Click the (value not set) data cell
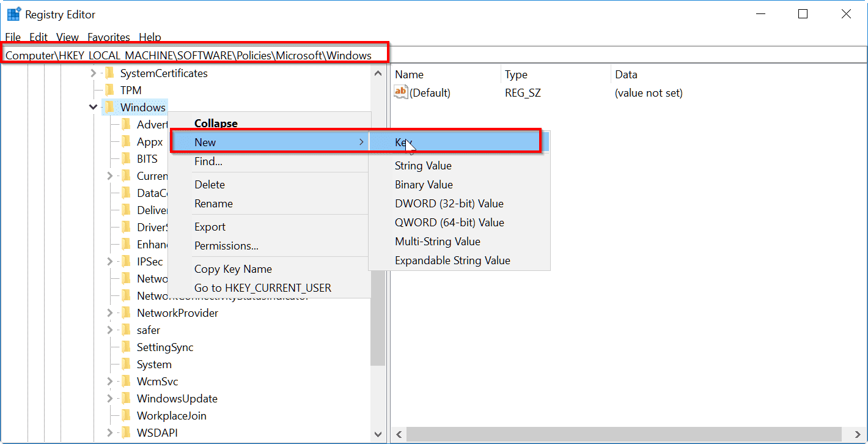868x444 pixels. (649, 93)
